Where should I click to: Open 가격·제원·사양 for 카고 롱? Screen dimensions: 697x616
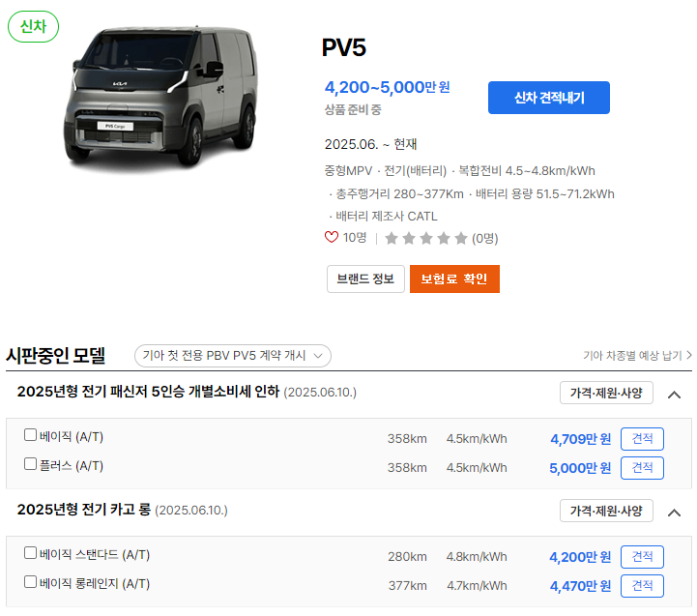pos(606,511)
